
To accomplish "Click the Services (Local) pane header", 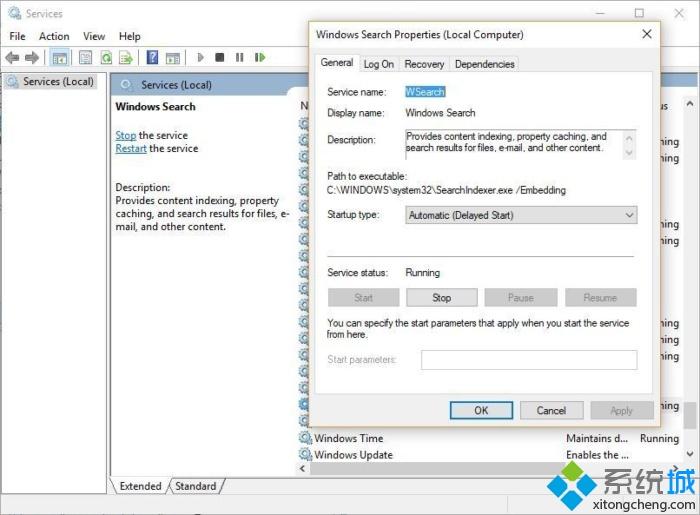I will [176, 85].
